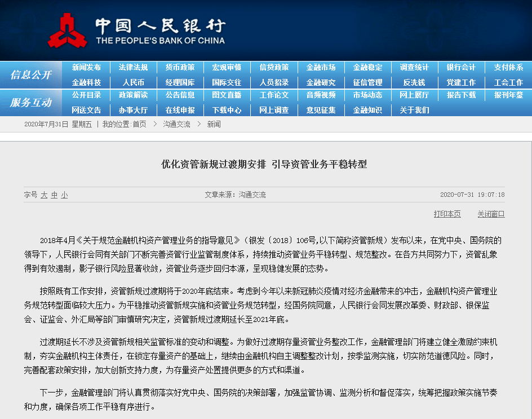Click 文章来源：沟通交流 text
This screenshot has width=532, height=419.
[x=235, y=195]
